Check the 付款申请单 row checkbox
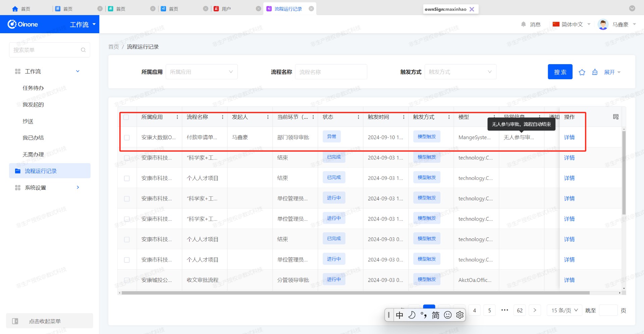The height and width of the screenshot is (334, 644). [127, 138]
